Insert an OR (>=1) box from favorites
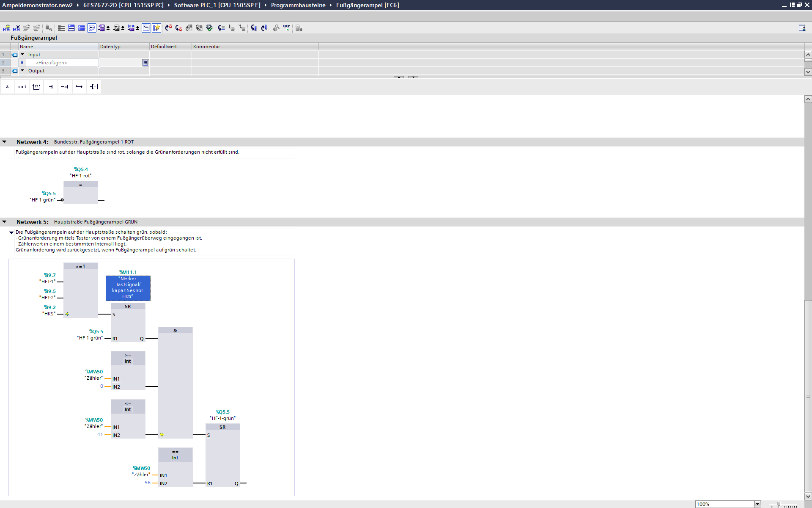The width and height of the screenshot is (812, 508). tap(22, 87)
